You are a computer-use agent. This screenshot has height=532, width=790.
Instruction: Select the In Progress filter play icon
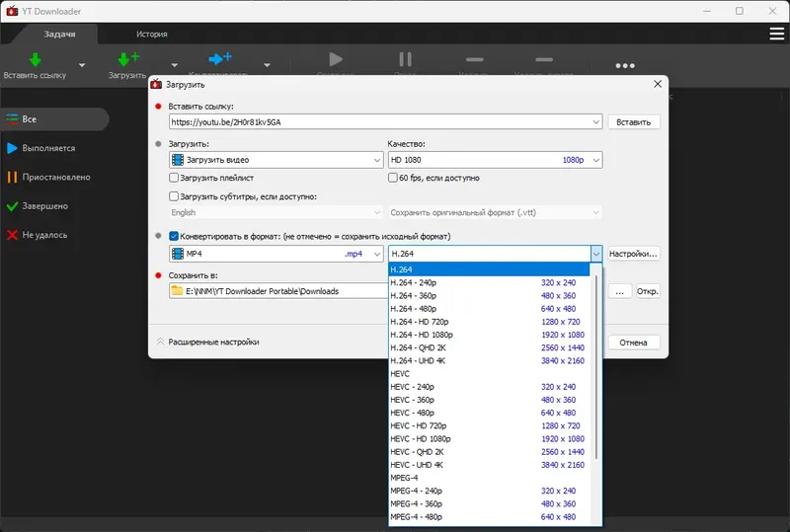coord(12,148)
